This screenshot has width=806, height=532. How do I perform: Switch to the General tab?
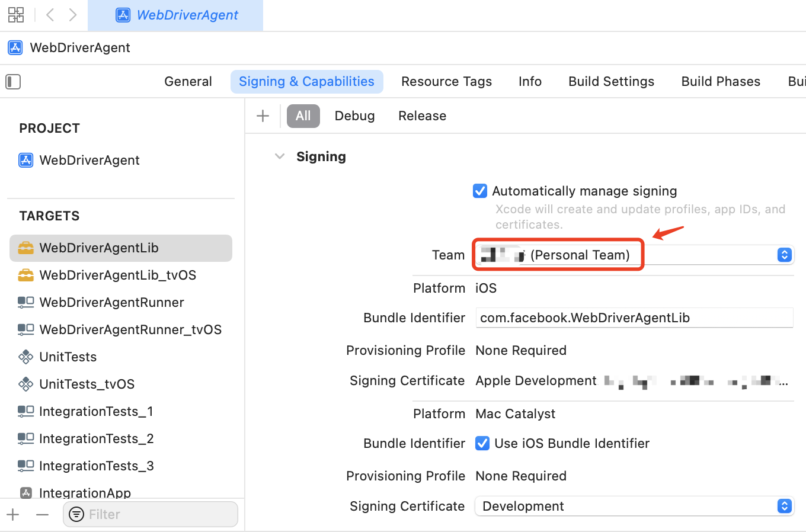click(x=188, y=81)
